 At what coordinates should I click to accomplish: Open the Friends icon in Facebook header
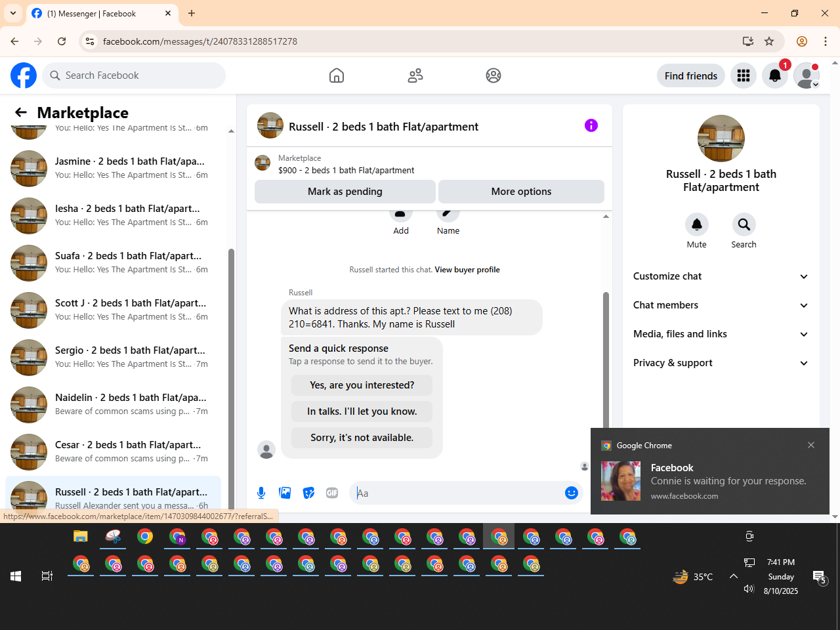pos(415,75)
